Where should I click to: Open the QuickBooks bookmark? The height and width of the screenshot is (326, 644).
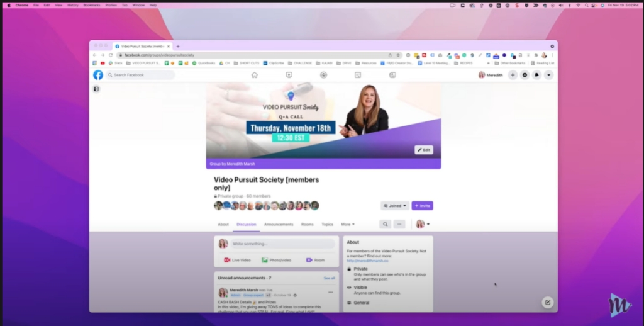click(x=204, y=64)
